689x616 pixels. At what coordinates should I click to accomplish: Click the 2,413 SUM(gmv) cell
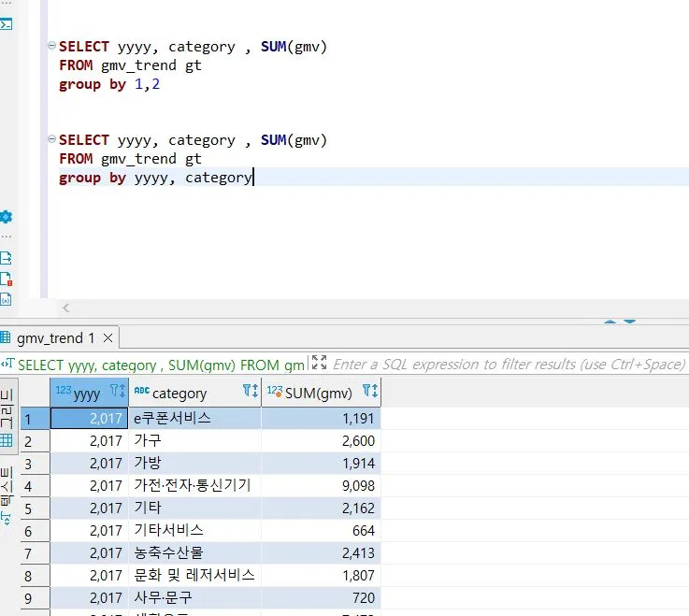coord(322,552)
